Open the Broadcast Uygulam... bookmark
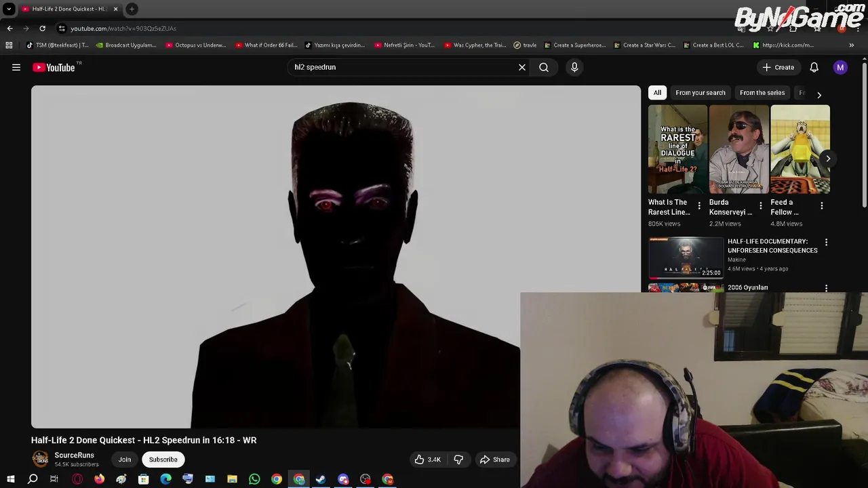Image resolution: width=868 pixels, height=488 pixels. coord(126,45)
